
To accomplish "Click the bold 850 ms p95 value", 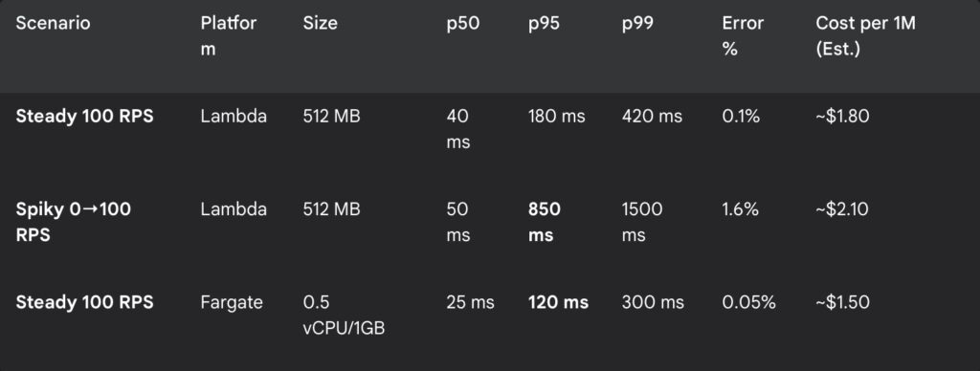I will (545, 223).
